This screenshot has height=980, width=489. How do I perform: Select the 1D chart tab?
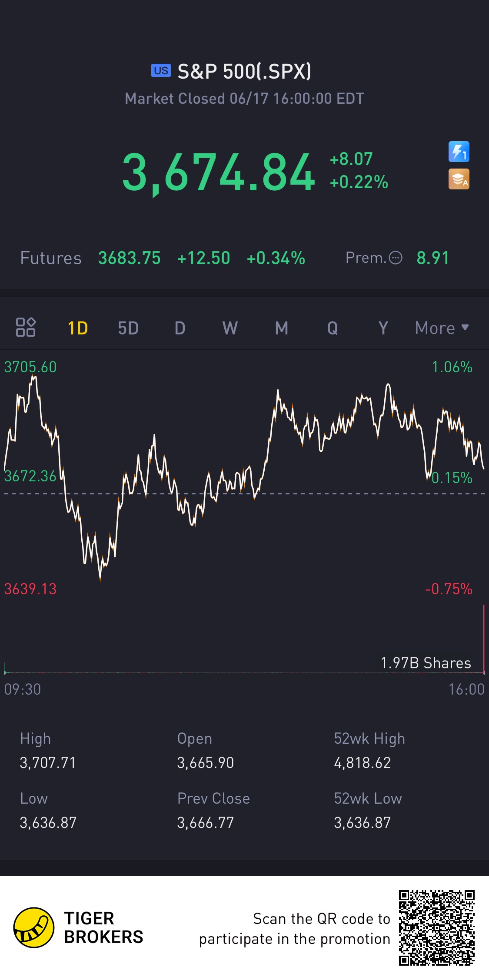pos(78,328)
